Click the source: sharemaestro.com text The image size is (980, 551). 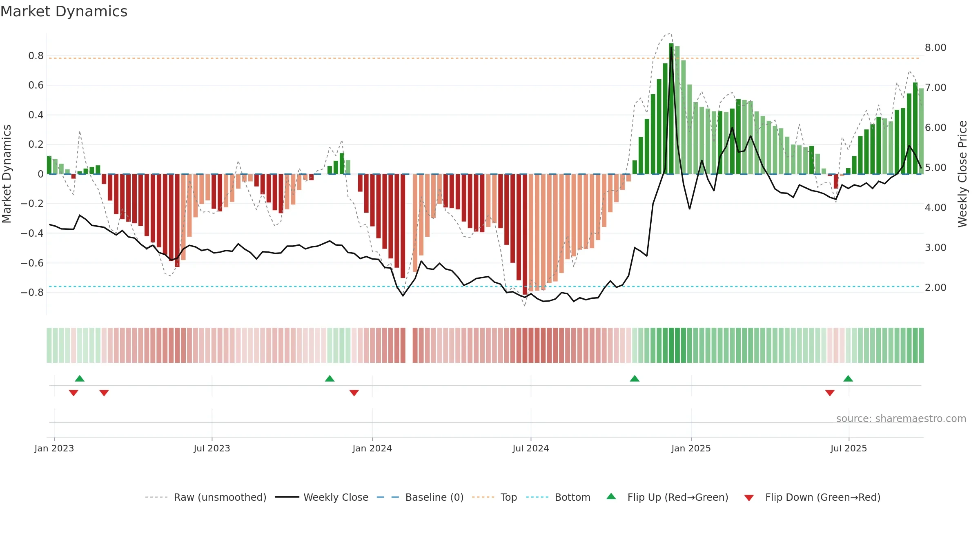tap(901, 418)
